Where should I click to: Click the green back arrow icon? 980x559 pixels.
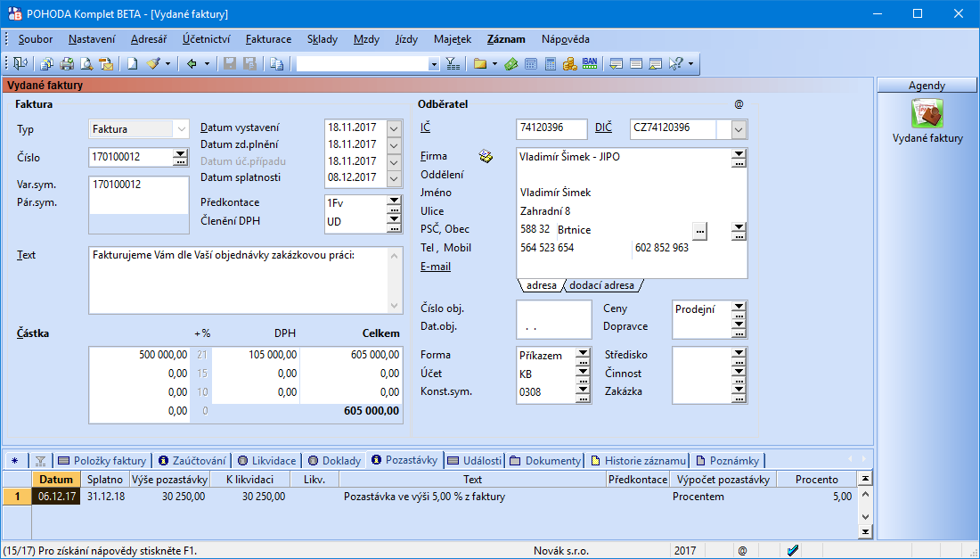coord(192,63)
